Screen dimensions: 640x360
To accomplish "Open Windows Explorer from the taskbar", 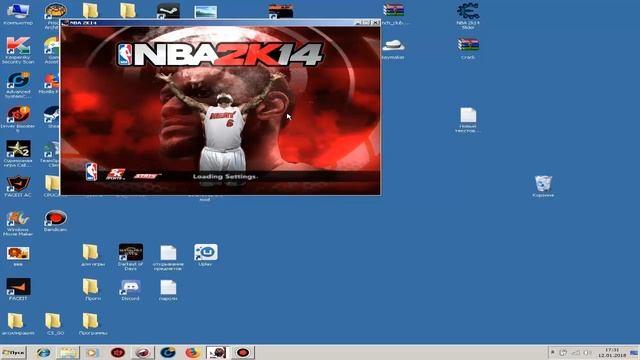I will pos(68,352).
